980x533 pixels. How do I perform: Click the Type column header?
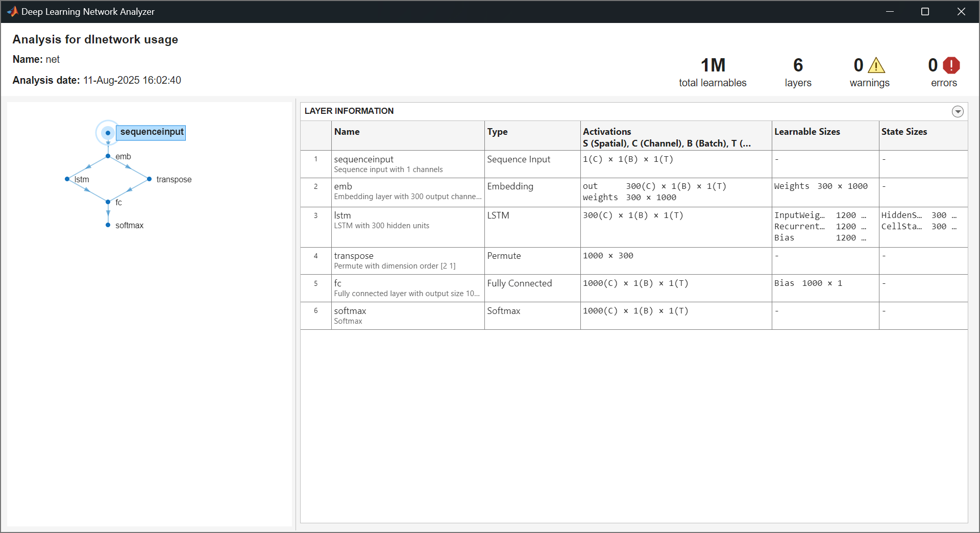click(498, 132)
